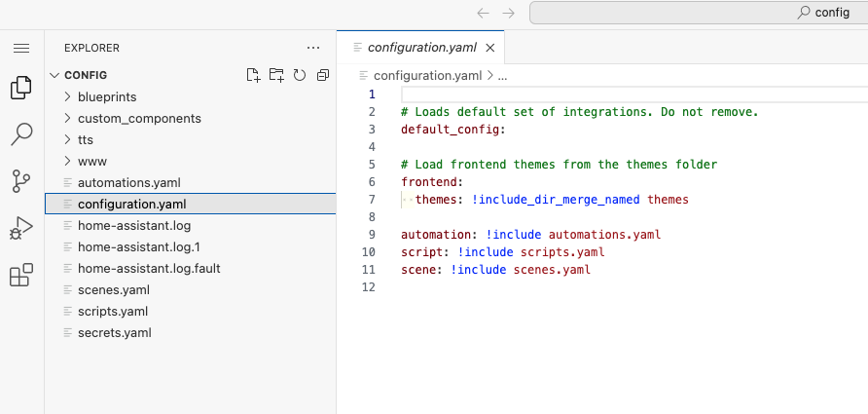Refresh the Explorer file list
The height and width of the screenshot is (414, 868).
[300, 75]
